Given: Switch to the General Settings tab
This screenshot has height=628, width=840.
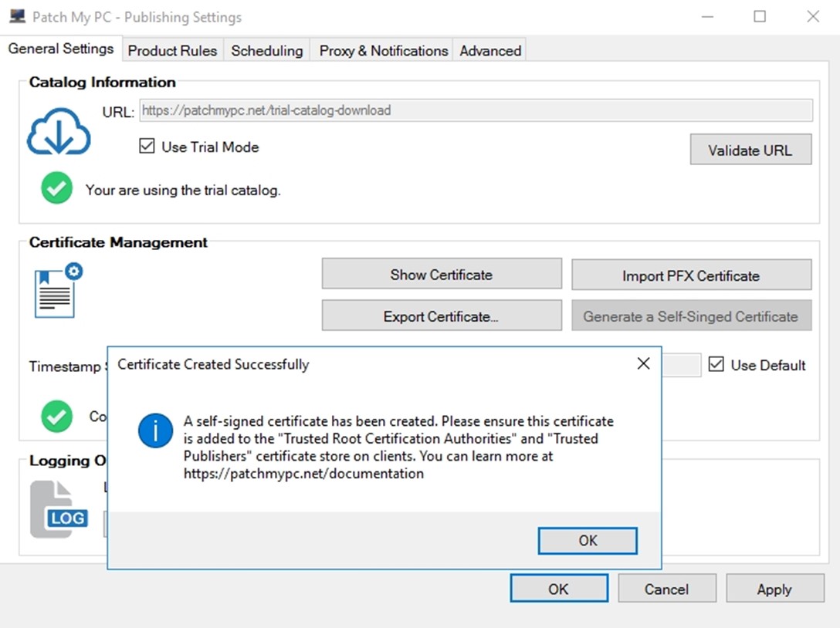Looking at the screenshot, I should (61, 49).
